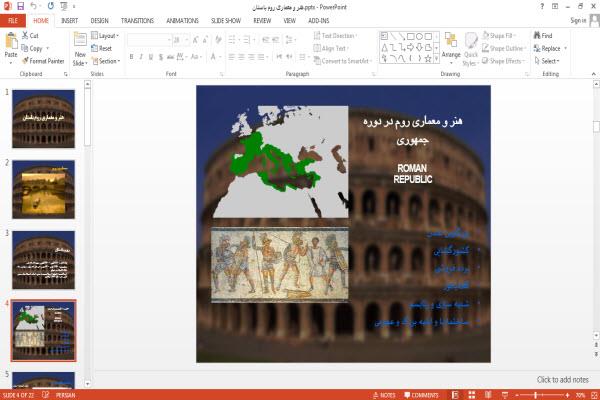Click Align Text button
The height and width of the screenshot is (400, 600).
(x=331, y=48)
